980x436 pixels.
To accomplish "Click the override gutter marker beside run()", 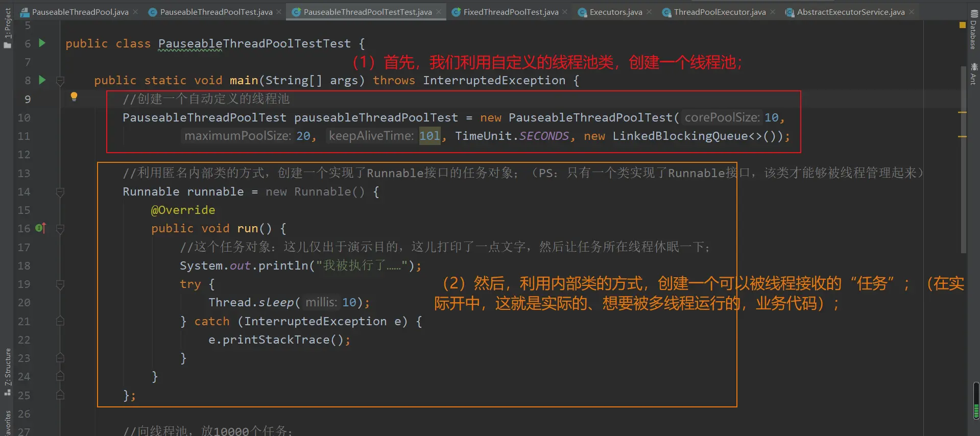I will [x=41, y=228].
